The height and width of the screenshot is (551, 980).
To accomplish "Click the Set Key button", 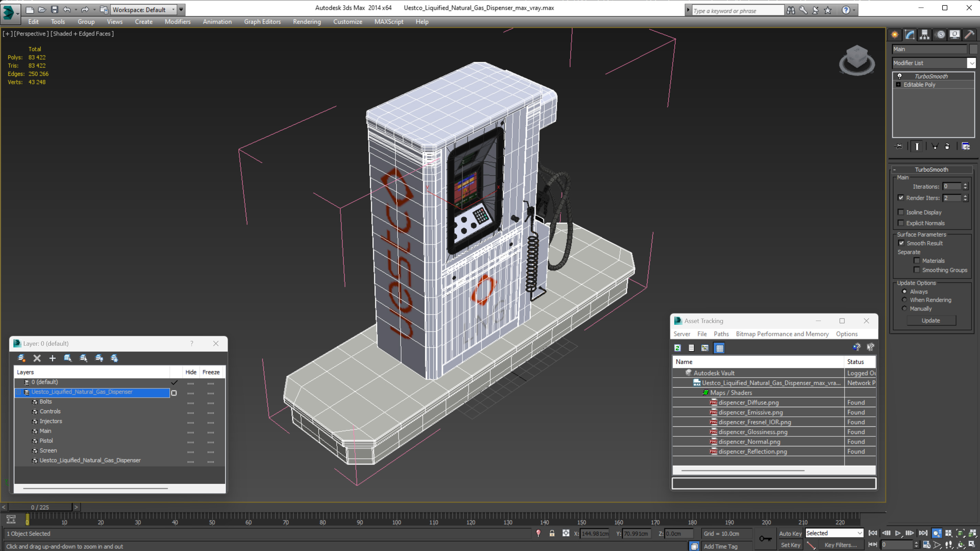I will [790, 545].
